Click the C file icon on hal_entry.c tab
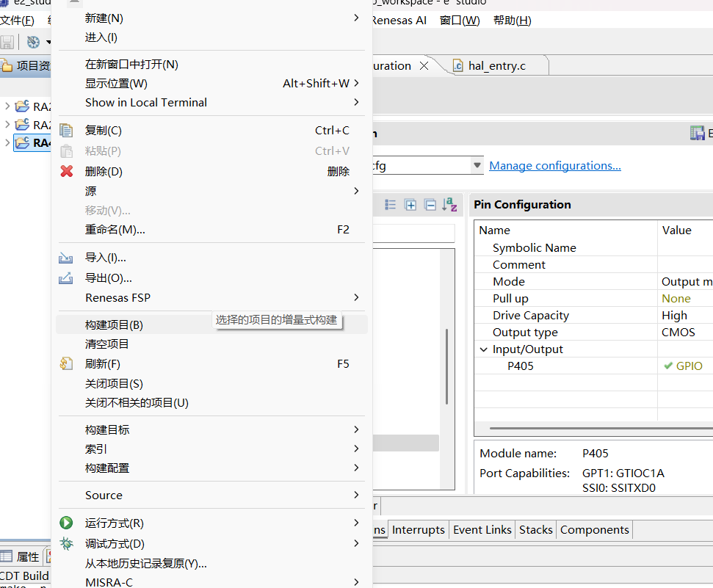This screenshot has width=713, height=588. click(x=458, y=66)
